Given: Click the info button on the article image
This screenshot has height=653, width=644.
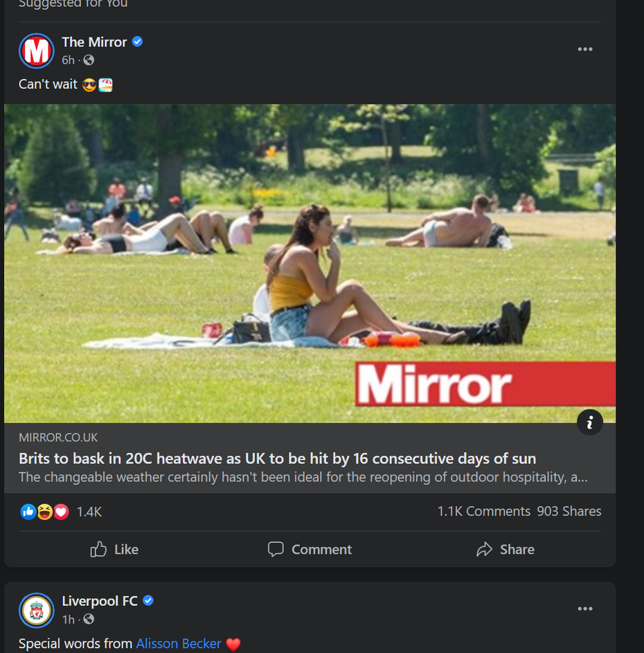Looking at the screenshot, I should (590, 422).
